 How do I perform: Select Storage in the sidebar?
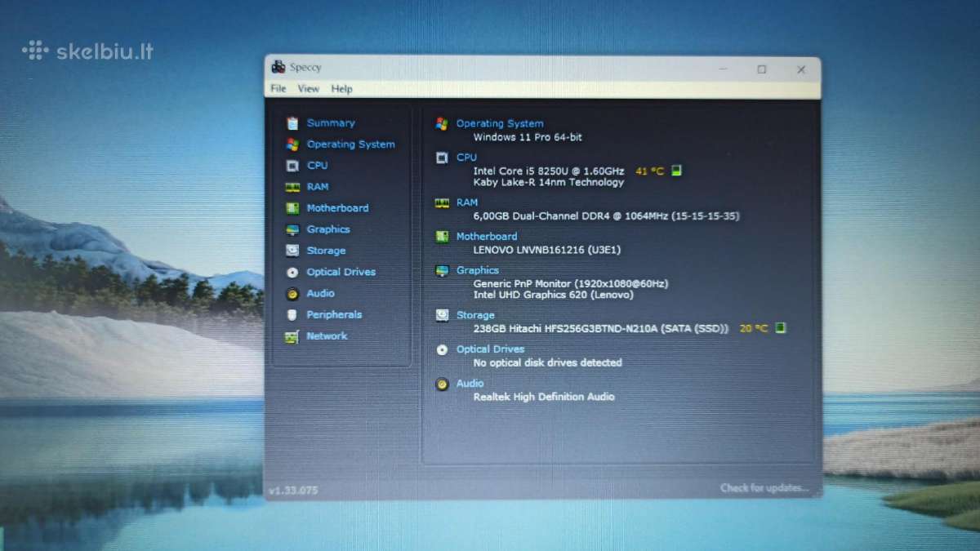[x=326, y=251]
